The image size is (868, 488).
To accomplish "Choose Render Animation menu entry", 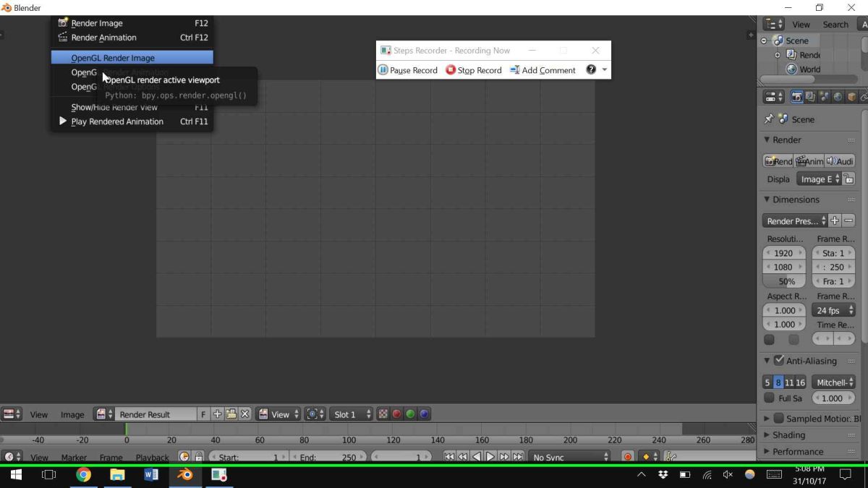I will [x=132, y=38].
